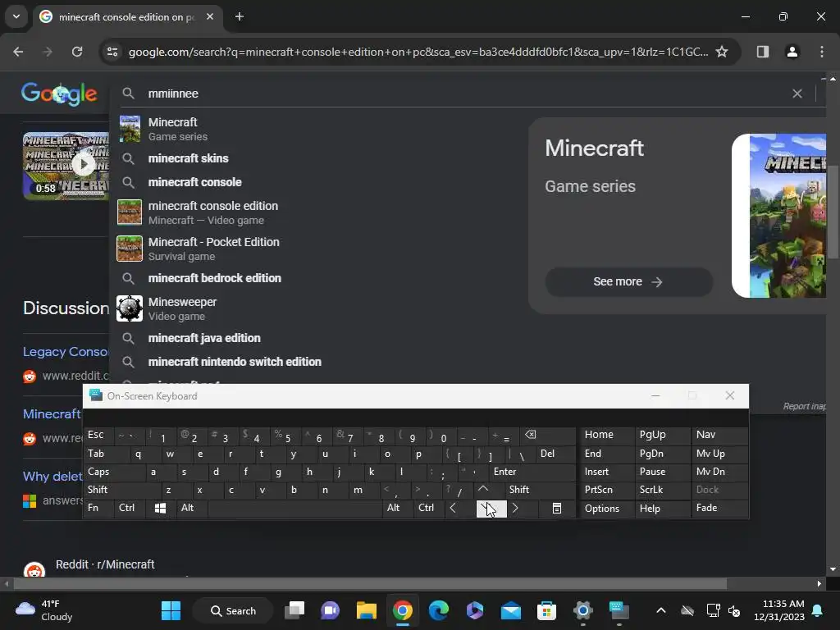Open File Explorer from taskbar
Screen dimensions: 840x630
pyautogui.click(x=367, y=610)
